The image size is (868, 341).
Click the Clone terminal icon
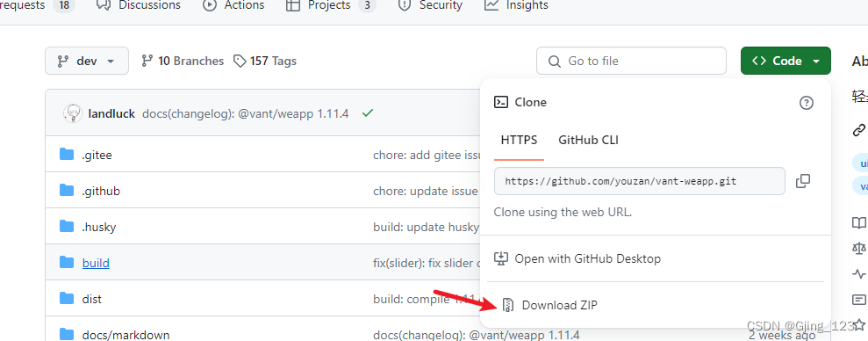tap(501, 102)
